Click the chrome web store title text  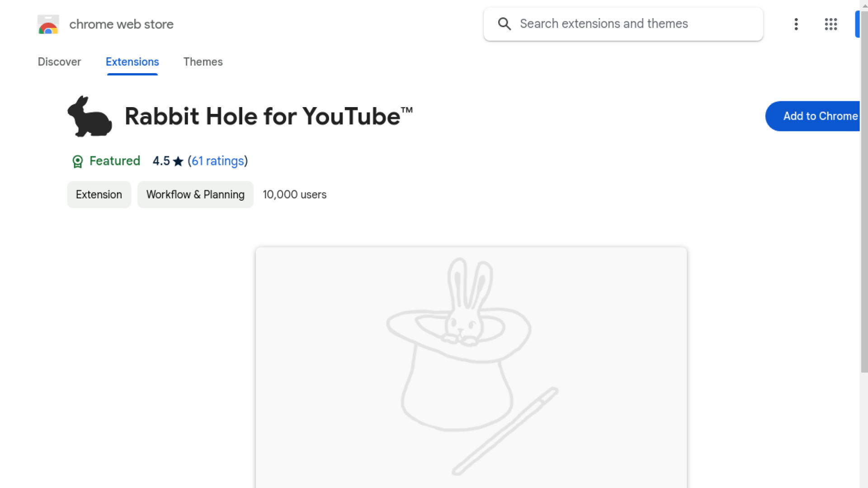tap(121, 24)
